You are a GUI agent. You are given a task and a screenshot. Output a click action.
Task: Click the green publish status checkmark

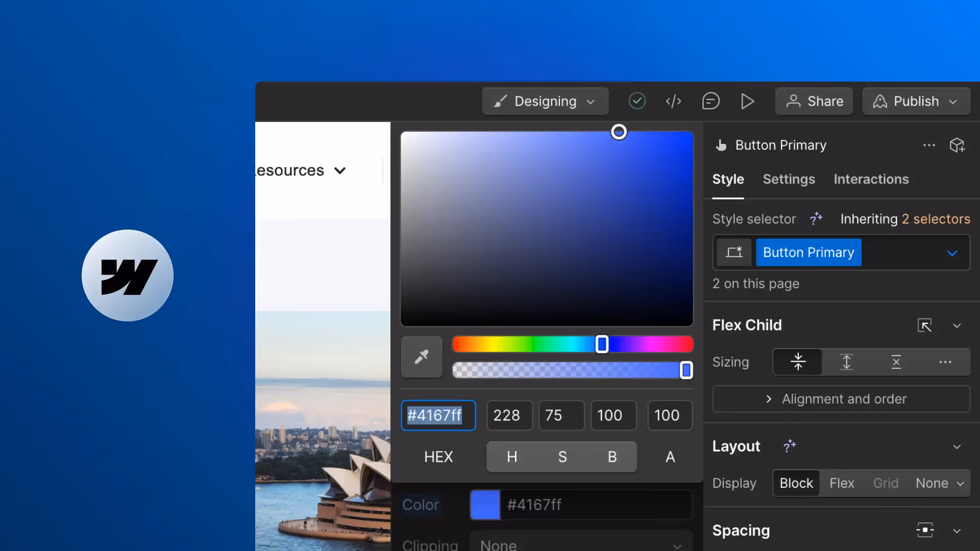click(x=636, y=102)
